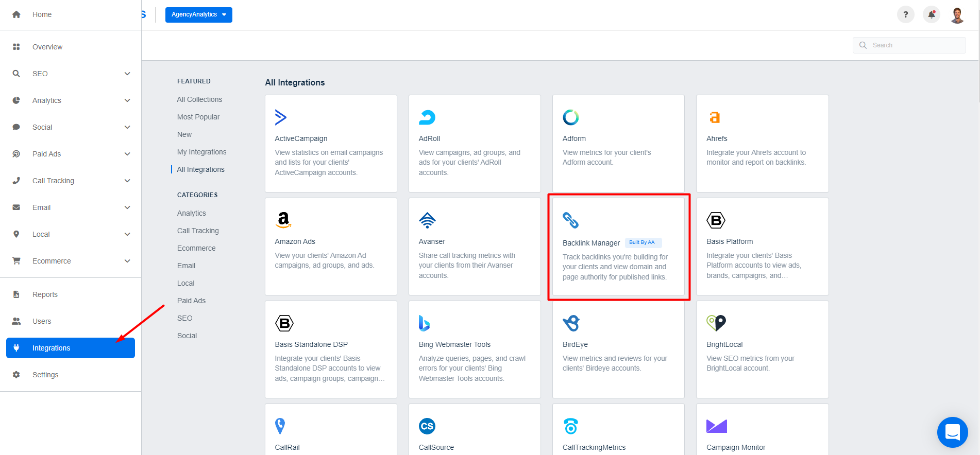Screen dimensions: 980x455
Task: Click the Email envelope icon in sidebar
Action: click(x=16, y=207)
